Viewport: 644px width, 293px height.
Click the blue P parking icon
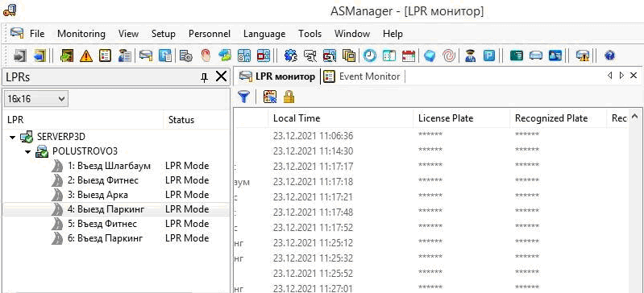coord(489,56)
